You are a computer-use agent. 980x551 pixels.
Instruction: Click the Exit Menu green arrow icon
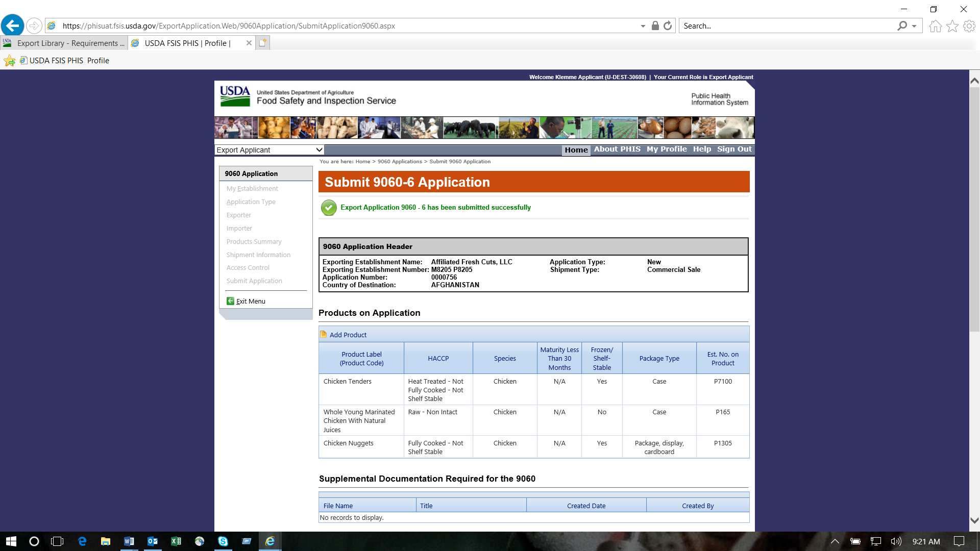(x=230, y=301)
